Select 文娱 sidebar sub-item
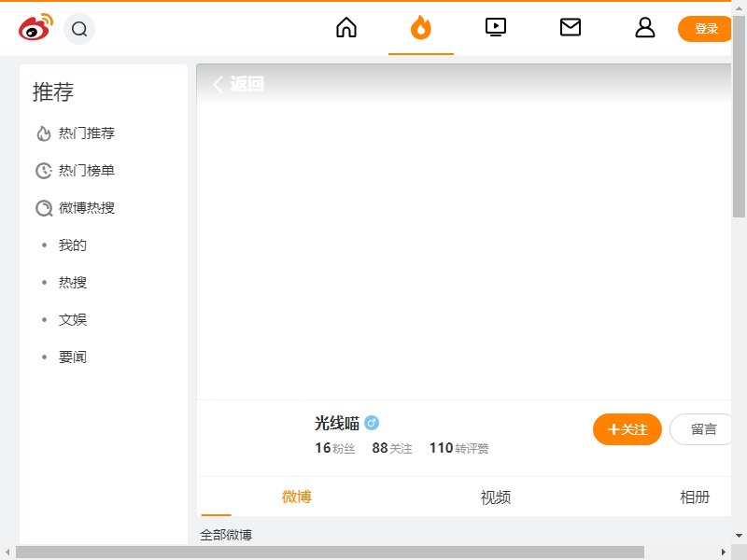 tap(73, 319)
